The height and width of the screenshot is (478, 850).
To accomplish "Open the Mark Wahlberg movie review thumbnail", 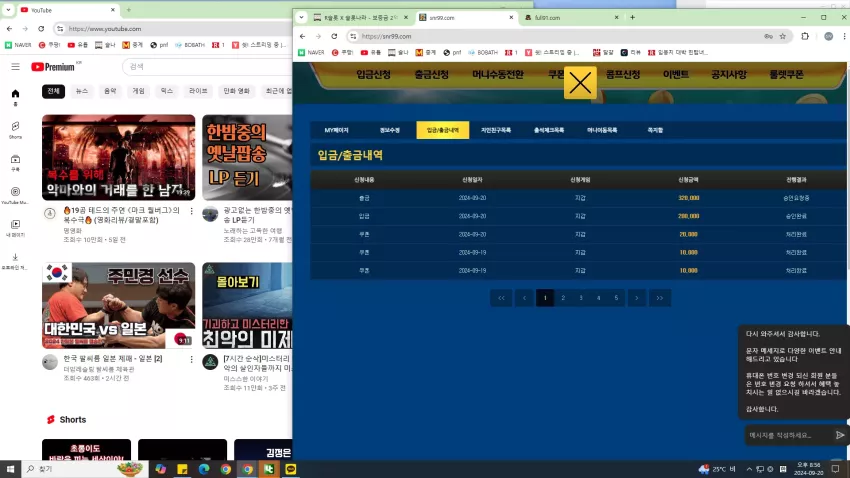I will click(118, 157).
